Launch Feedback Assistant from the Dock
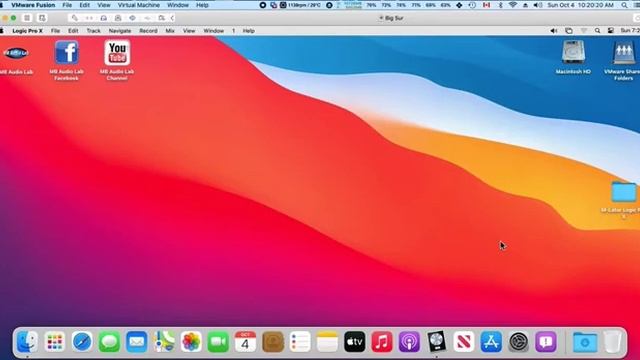Viewport: 640px width, 360px height. 546,342
